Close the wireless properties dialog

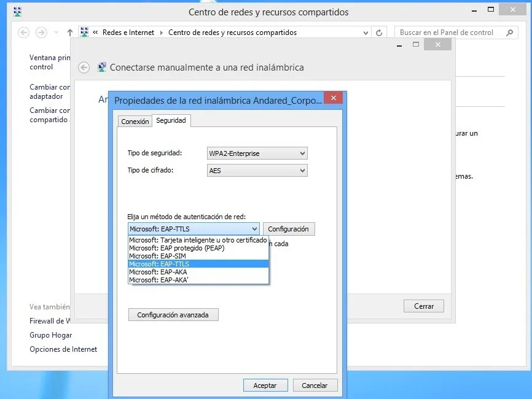(x=334, y=98)
